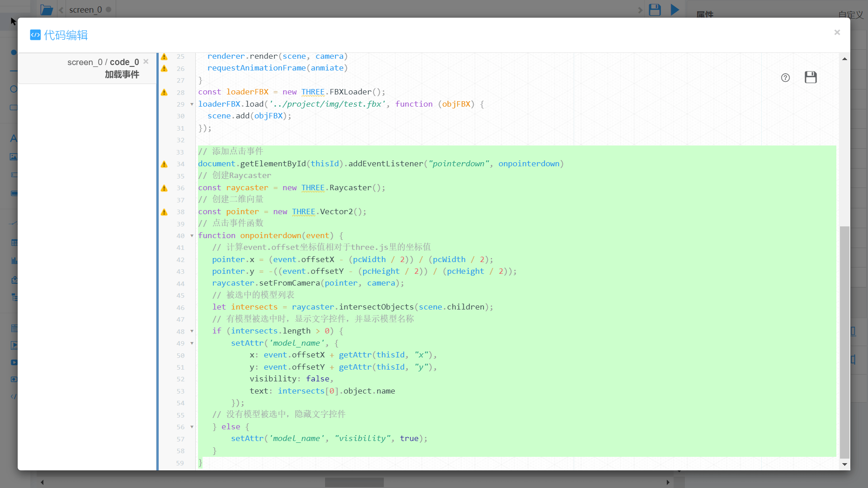This screenshot has height=488, width=868.
Task: Save code with the floppy disk icon
Action: tap(811, 77)
